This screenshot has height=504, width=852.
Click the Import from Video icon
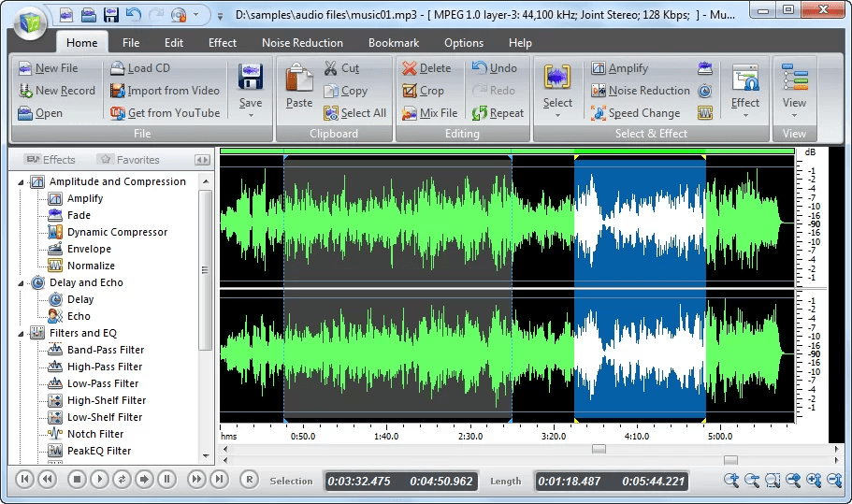pos(117,90)
